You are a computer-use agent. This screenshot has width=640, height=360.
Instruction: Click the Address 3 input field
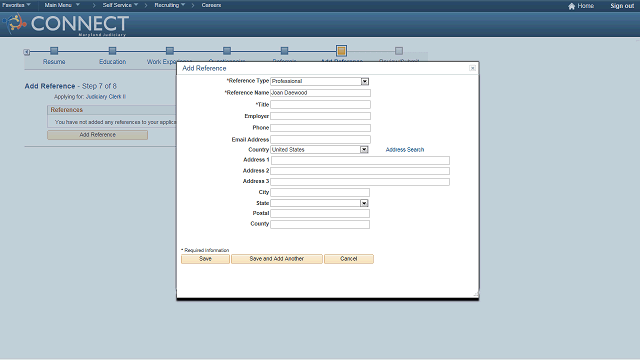point(360,181)
